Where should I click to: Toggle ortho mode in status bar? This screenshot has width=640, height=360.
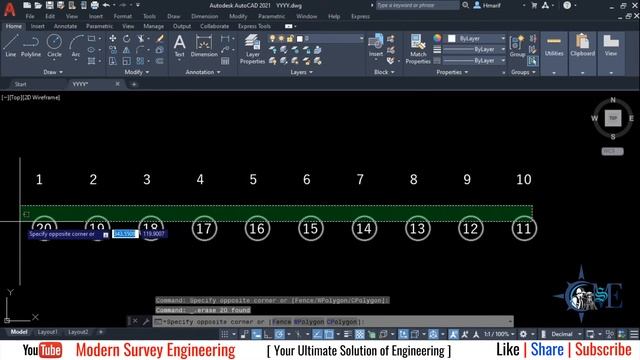tap(268, 334)
